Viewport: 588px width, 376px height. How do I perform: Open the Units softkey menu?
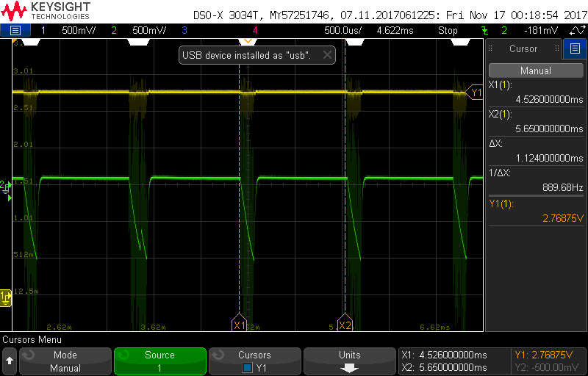[x=349, y=361]
